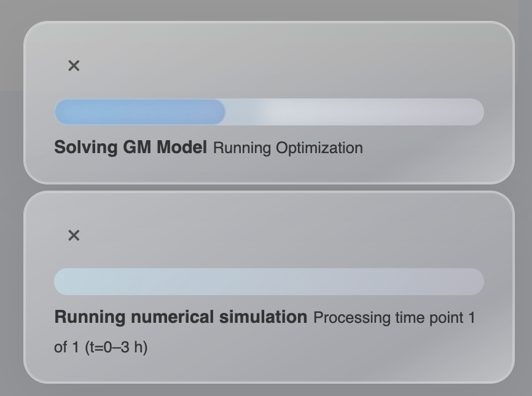
Task: Click the Running Optimization status label
Action: click(x=288, y=148)
